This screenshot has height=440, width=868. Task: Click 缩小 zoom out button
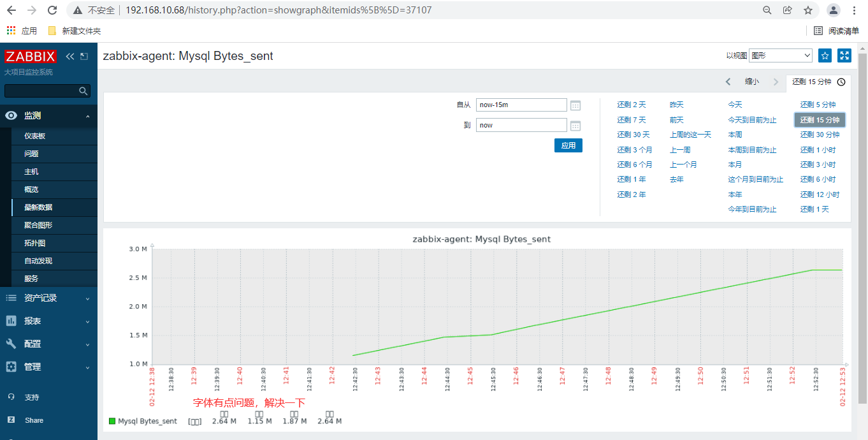752,82
